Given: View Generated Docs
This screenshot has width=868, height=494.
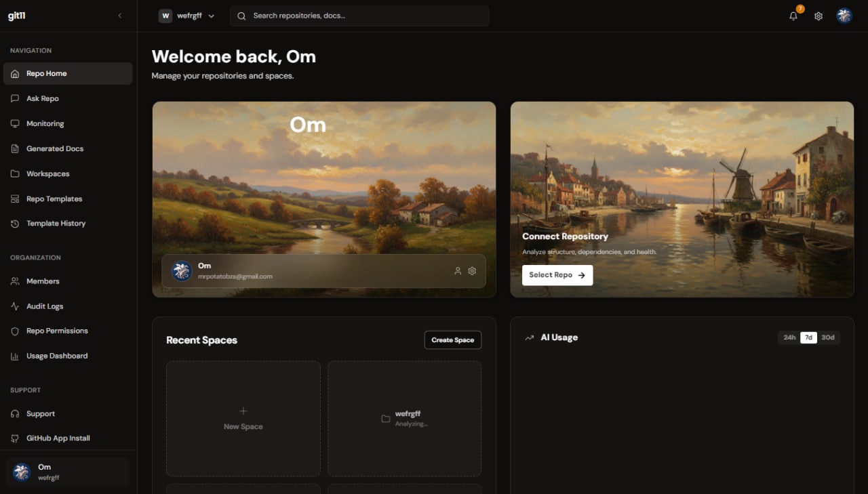Looking at the screenshot, I should (x=54, y=148).
